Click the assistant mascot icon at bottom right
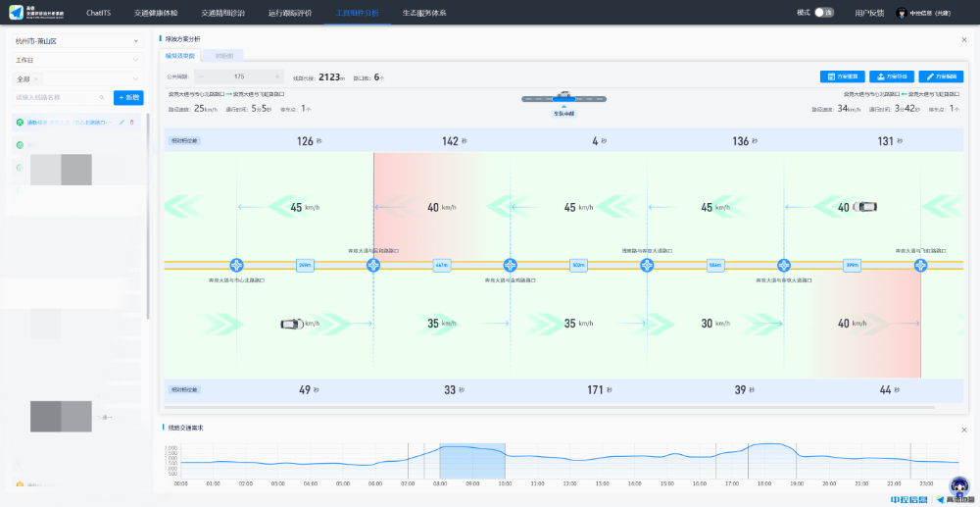The width and height of the screenshot is (980, 507). point(959,485)
